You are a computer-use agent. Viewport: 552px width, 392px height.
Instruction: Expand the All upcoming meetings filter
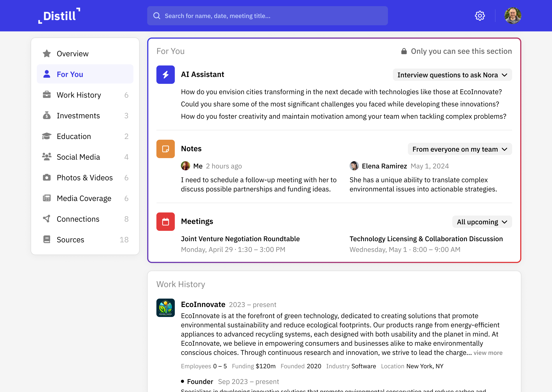pos(482,222)
